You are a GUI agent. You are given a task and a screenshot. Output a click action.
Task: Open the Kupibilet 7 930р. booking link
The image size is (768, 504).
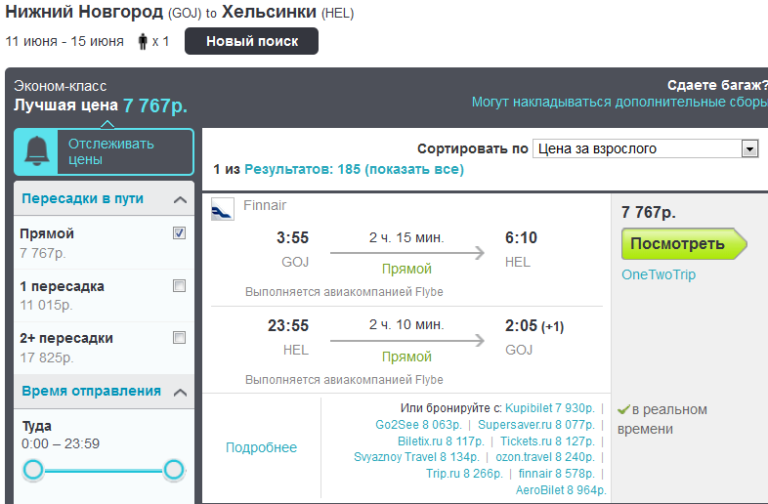click(549, 408)
